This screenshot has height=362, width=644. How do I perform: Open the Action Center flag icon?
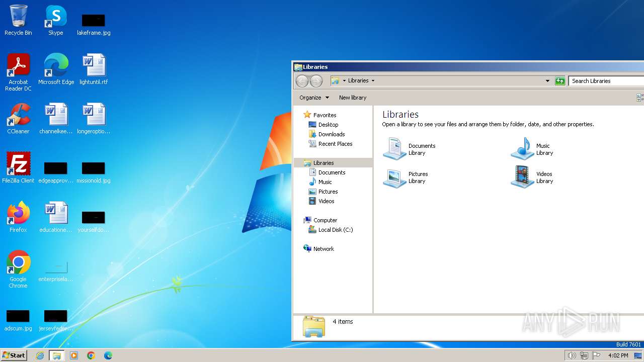596,355
